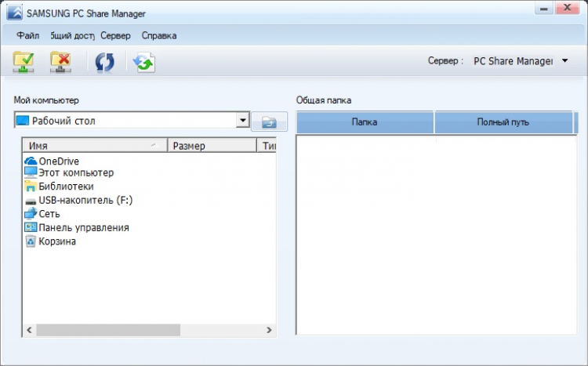Click the green set device policy icon
588x366 pixels.
(x=143, y=63)
